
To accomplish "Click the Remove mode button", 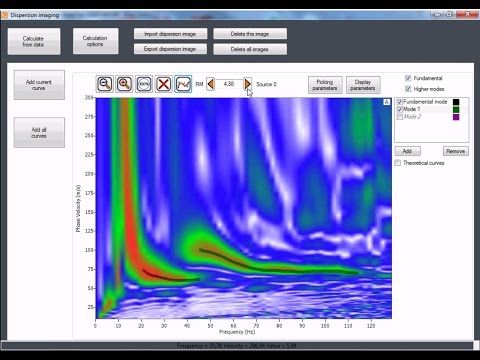I will point(456,151).
